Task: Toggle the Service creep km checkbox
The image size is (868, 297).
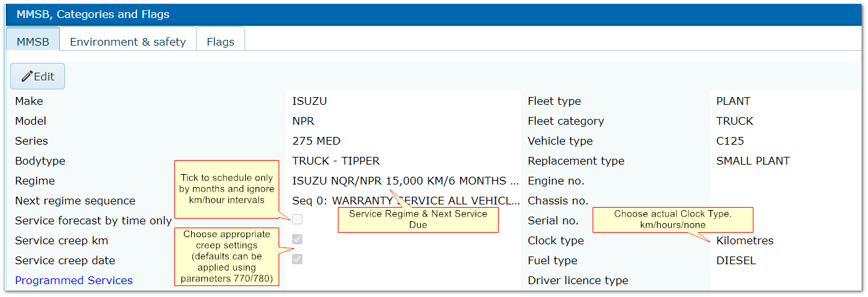Action: coord(297,240)
